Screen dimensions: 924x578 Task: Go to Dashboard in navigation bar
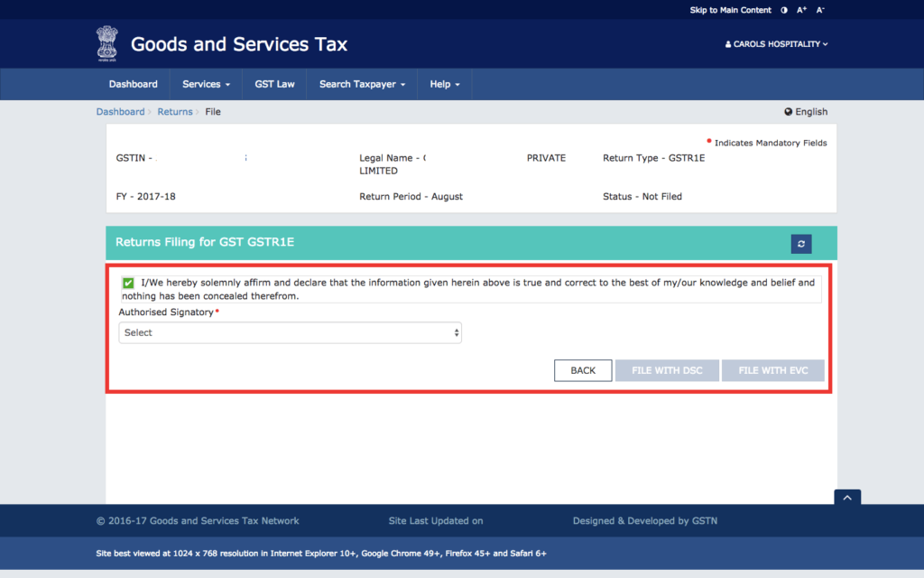pos(133,84)
